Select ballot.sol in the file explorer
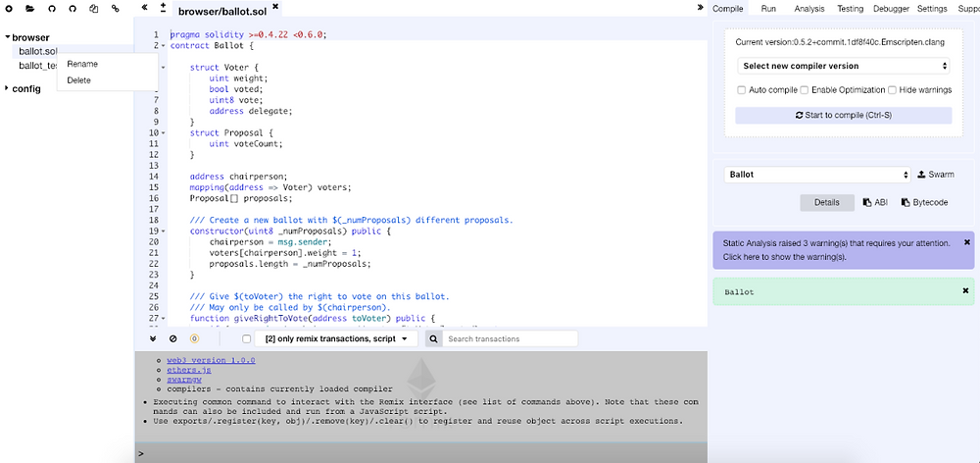The image size is (980, 463). point(38,51)
